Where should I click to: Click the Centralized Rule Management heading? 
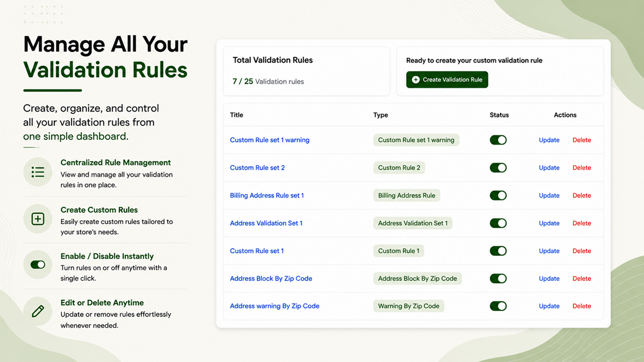(116, 162)
